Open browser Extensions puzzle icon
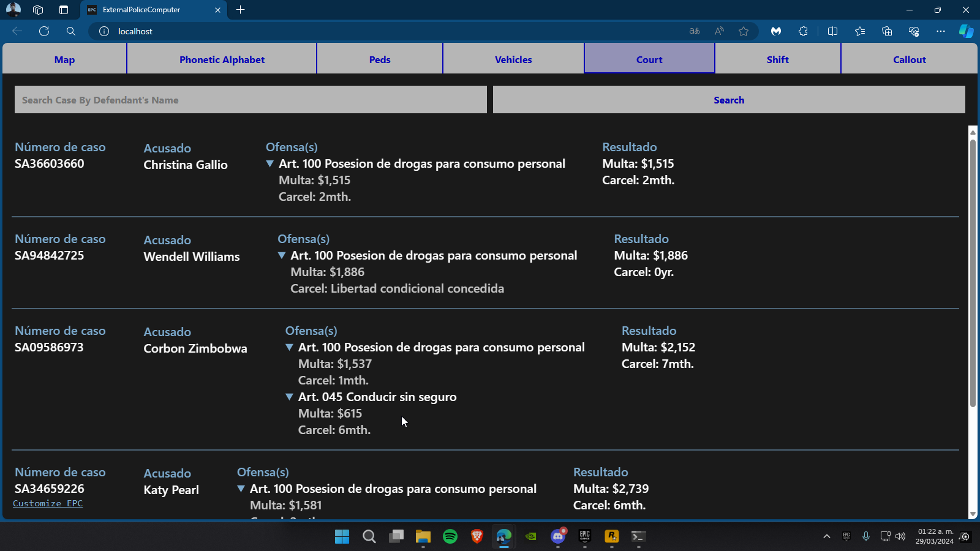The width and height of the screenshot is (980, 551). pyautogui.click(x=803, y=31)
